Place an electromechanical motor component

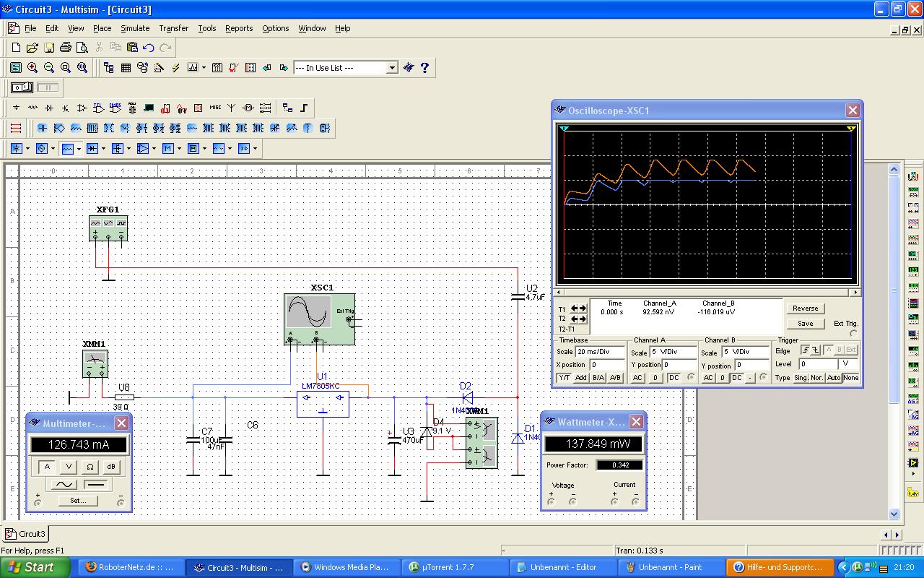click(248, 108)
